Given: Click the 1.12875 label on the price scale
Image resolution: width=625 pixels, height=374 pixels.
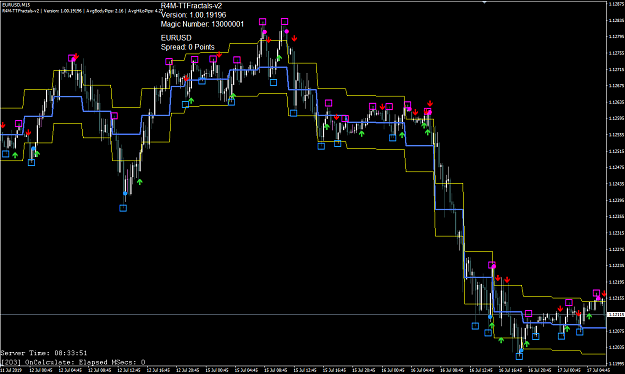Looking at the screenshot, I should (x=616, y=4).
